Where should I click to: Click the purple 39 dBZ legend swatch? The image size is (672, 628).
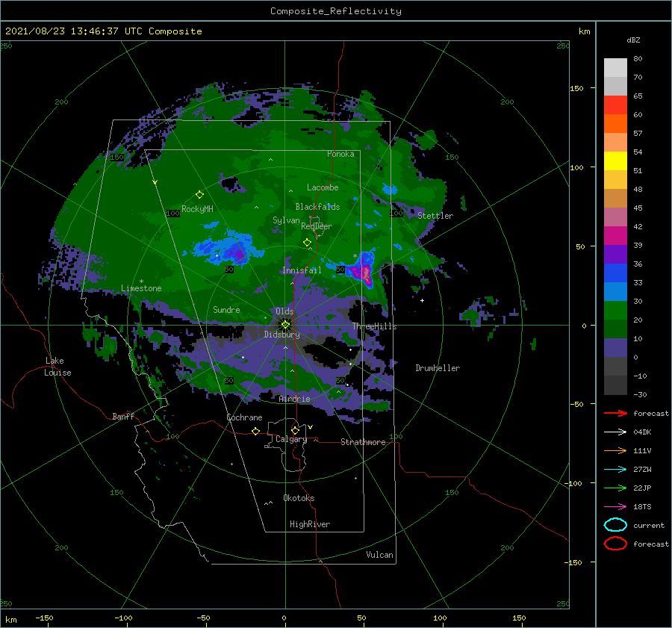coord(615,254)
